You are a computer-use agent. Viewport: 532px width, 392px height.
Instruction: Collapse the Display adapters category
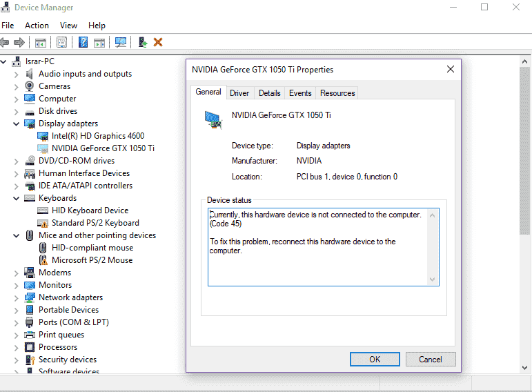[16, 124]
